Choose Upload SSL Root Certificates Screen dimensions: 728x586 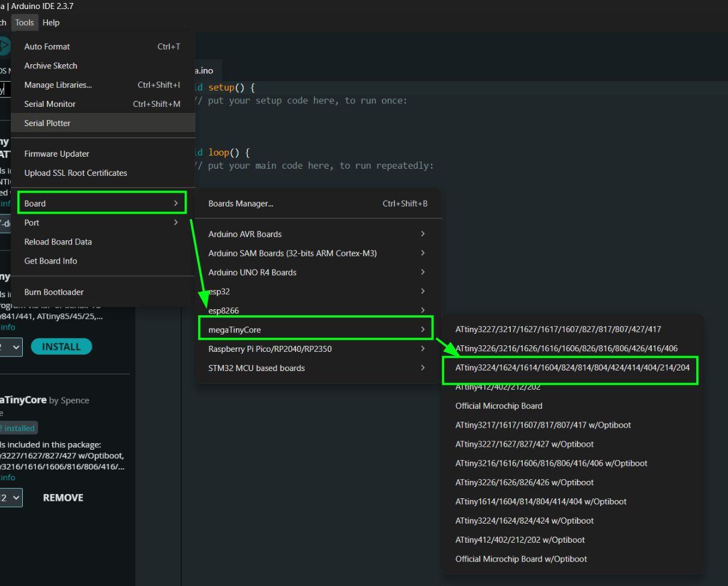[x=103, y=173]
